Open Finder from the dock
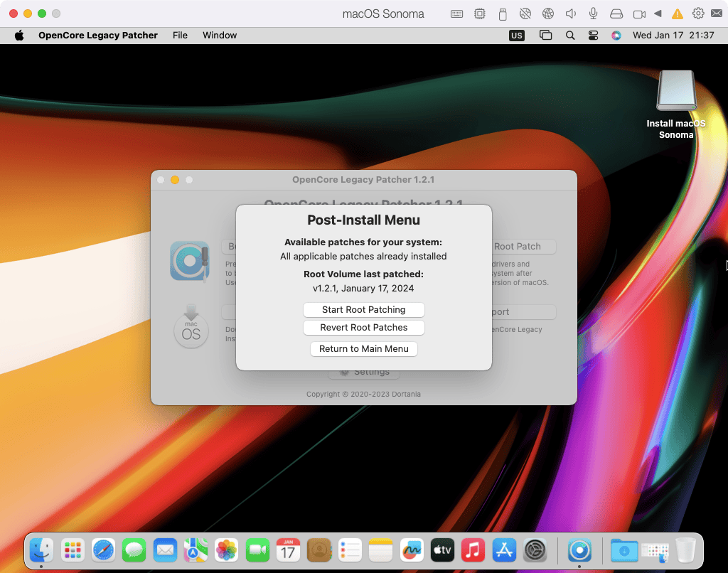Viewport: 728px width, 573px height. pyautogui.click(x=41, y=550)
